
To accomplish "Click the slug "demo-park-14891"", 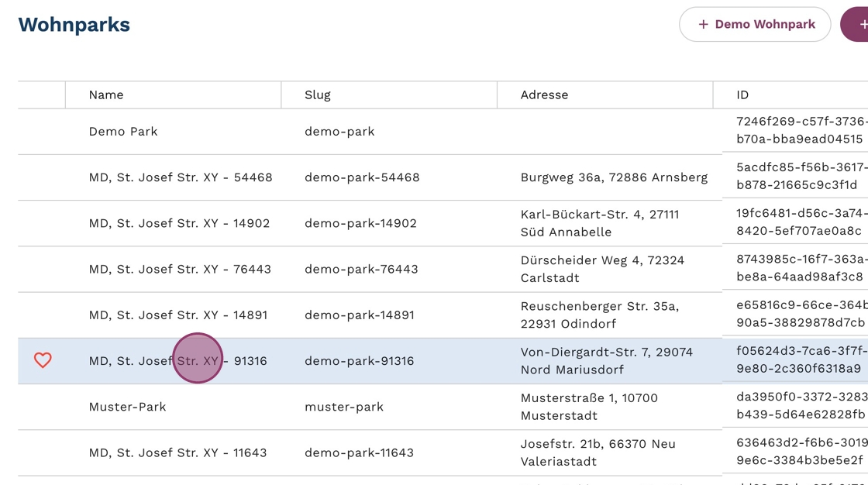I will (x=360, y=315).
